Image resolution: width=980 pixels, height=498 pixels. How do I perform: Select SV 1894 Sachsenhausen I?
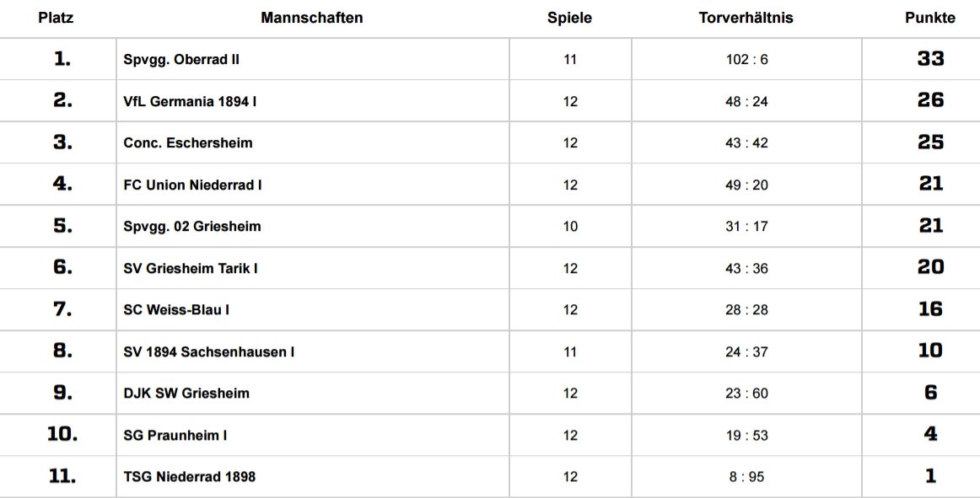pyautogui.click(x=209, y=351)
